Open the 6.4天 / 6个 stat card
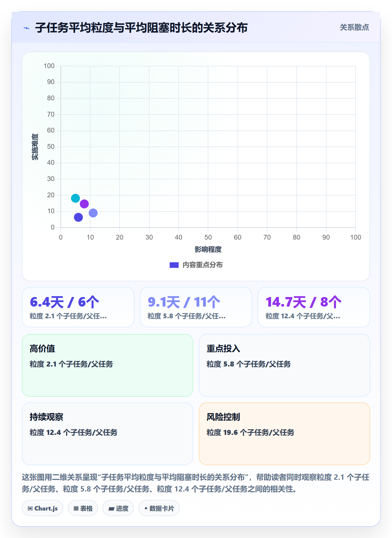 point(78,307)
